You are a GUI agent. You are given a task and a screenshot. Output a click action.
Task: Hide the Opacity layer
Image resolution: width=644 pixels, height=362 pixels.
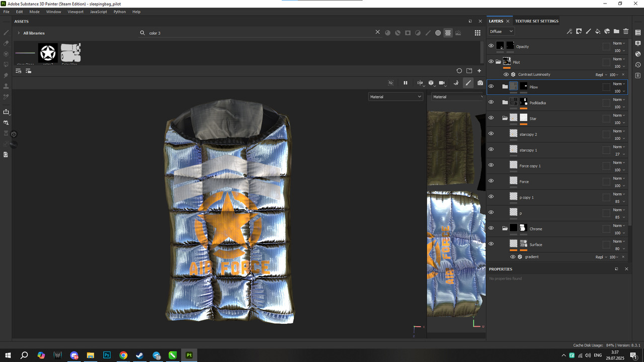491,46
